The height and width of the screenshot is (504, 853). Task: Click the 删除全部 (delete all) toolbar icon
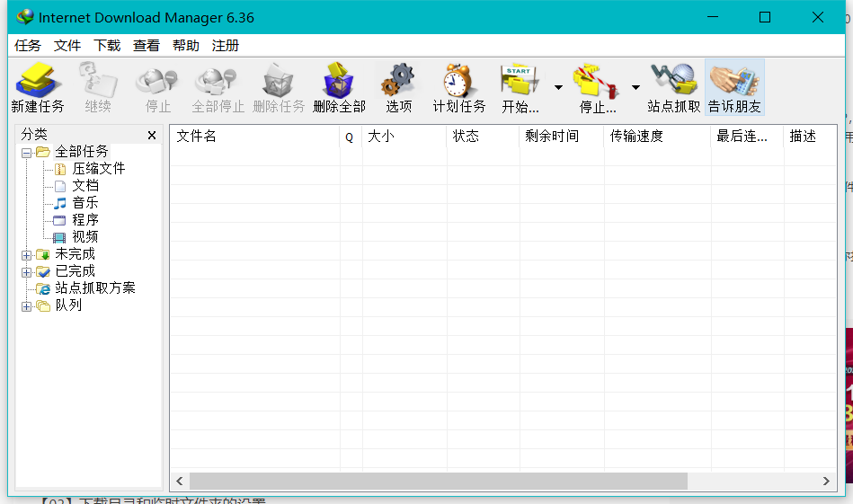[x=339, y=87]
